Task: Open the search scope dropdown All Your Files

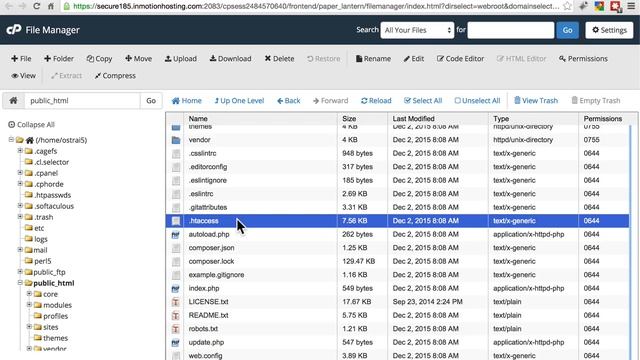Action: coord(417,30)
